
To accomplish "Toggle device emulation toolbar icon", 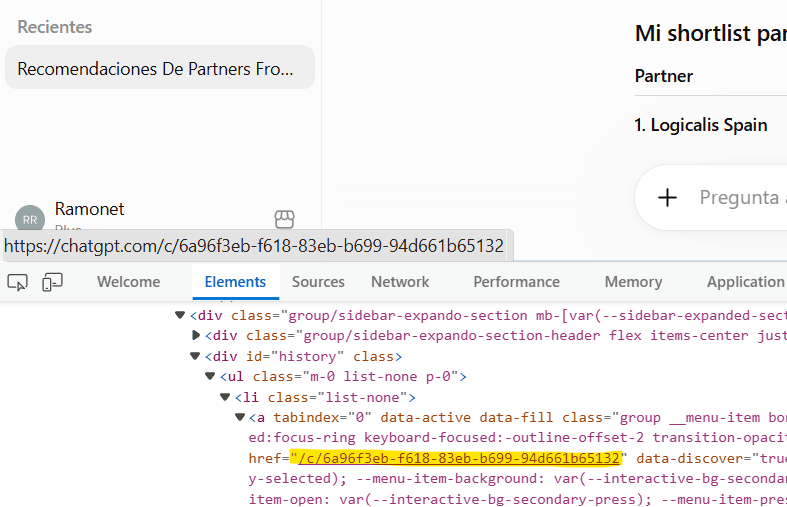I will pos(52,282).
